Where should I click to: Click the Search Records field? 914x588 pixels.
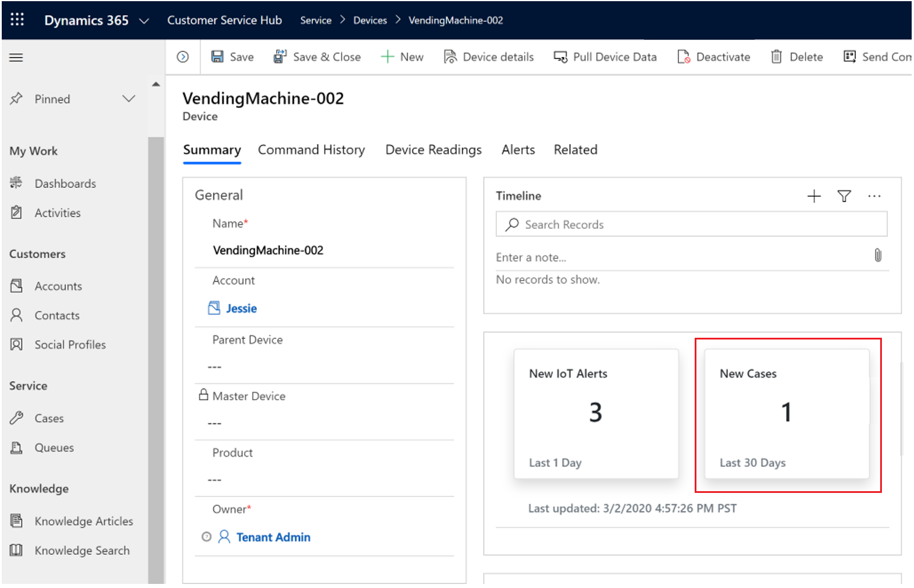point(691,225)
